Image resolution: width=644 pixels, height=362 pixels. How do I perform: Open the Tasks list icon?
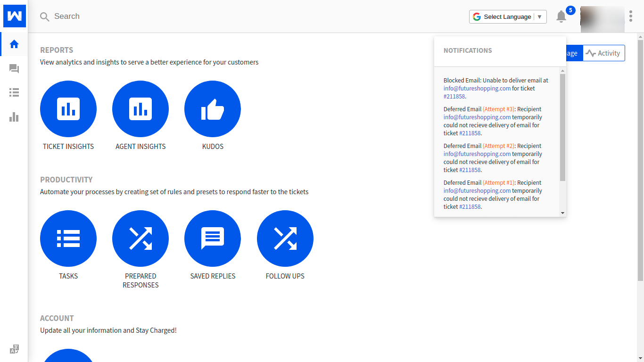pos(68,239)
